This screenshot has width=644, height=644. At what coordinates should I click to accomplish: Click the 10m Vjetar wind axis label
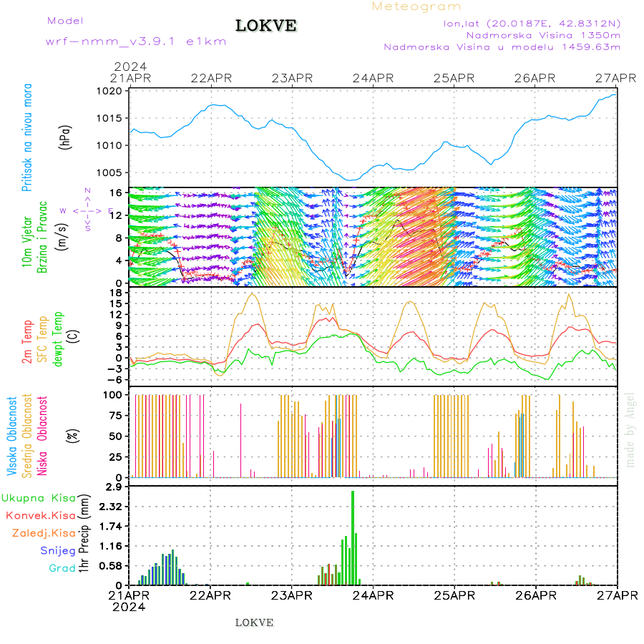[x=26, y=242]
